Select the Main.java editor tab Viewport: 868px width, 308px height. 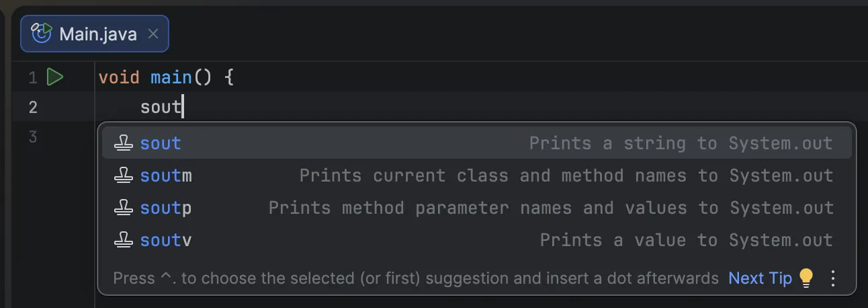click(98, 34)
